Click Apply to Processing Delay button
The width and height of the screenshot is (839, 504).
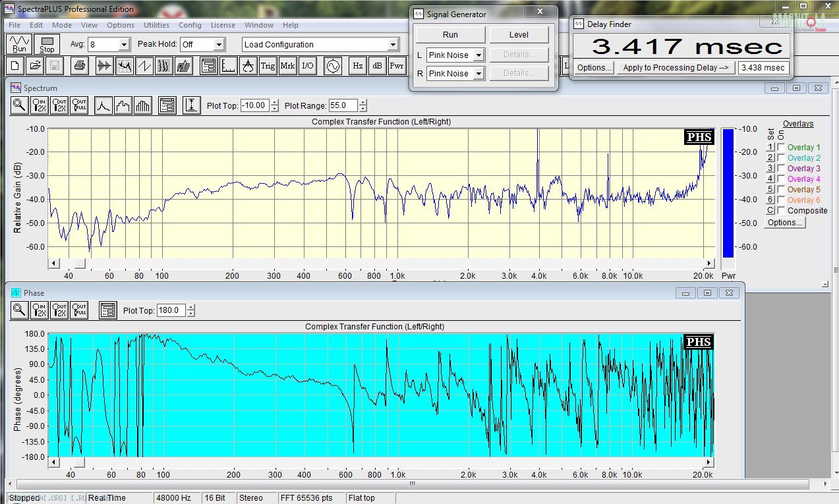click(676, 68)
